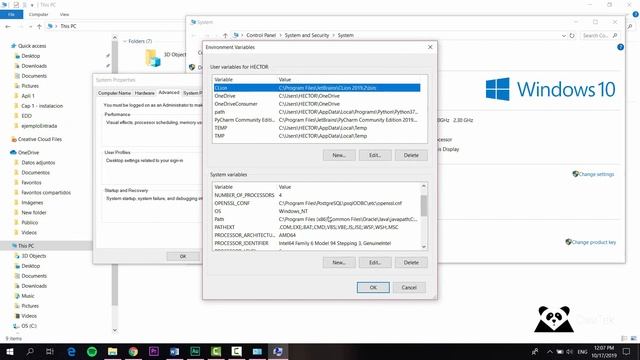This screenshot has width=640, height=360.
Task: Select NUMBER_OF_PROCESSORS variable row
Action: pos(317,195)
